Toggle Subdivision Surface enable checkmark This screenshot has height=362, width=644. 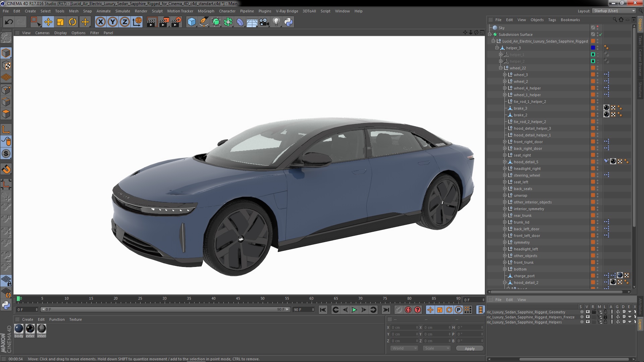point(601,35)
